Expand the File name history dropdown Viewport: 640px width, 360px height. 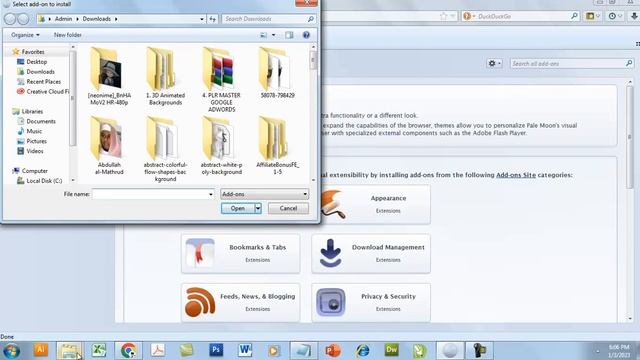coord(211,194)
